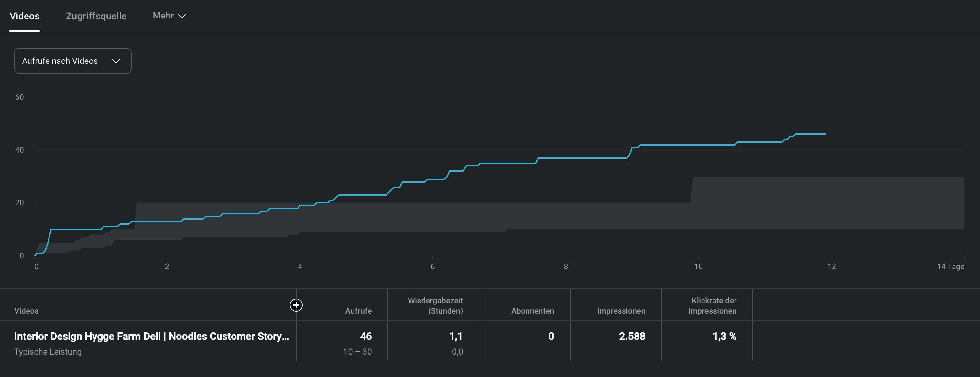Switch to the Zugriffsquelle tab
980x377 pixels.
pyautogui.click(x=96, y=16)
